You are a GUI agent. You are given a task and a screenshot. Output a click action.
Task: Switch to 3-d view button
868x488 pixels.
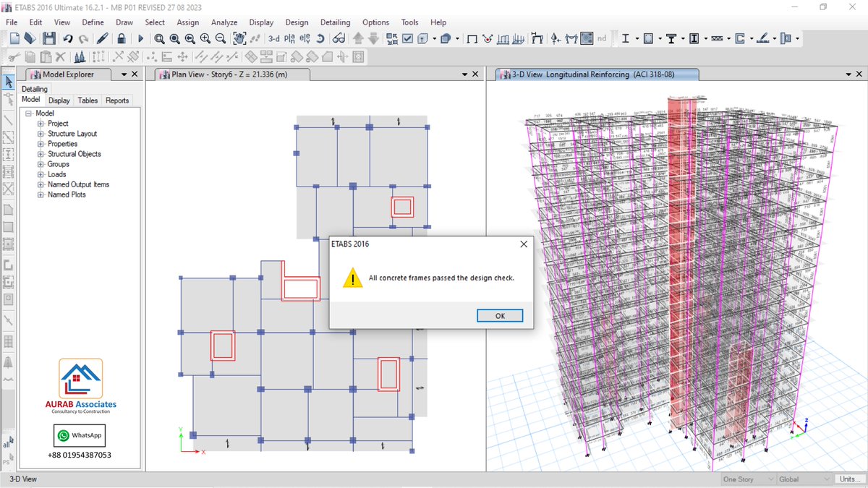(274, 39)
